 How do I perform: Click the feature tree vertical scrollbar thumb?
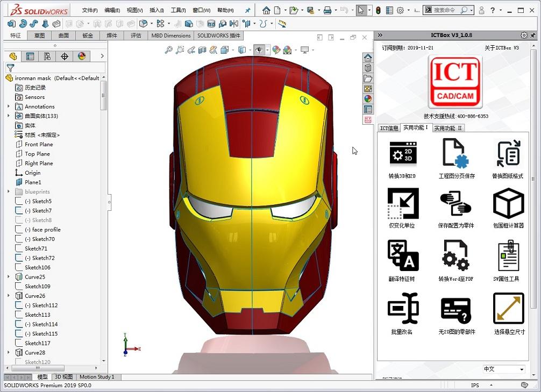(x=103, y=95)
